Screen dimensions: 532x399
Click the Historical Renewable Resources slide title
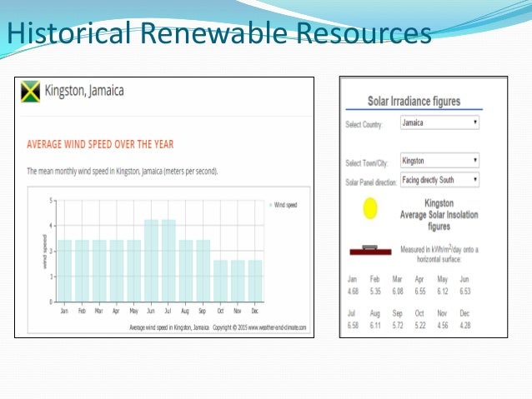tap(218, 34)
